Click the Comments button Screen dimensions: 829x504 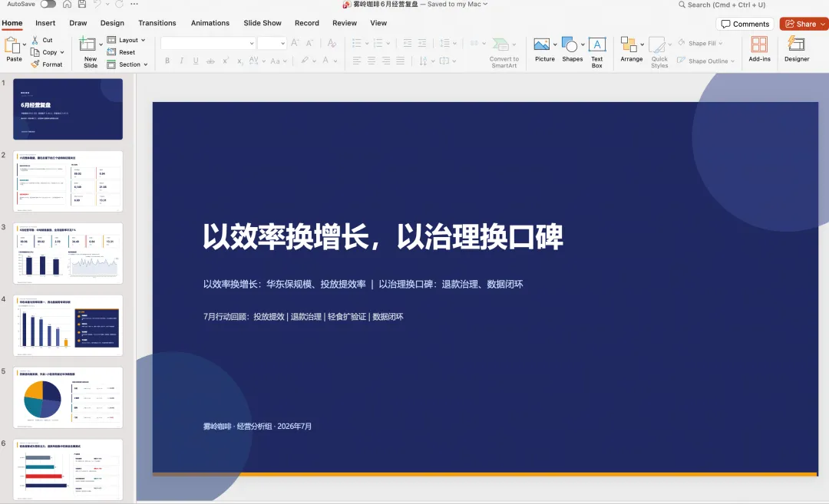[745, 24]
